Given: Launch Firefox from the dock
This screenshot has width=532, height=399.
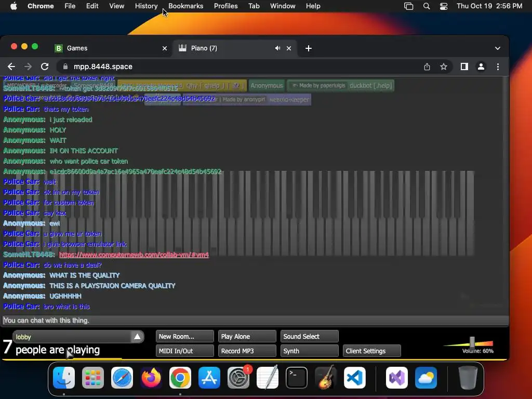Looking at the screenshot, I should [x=151, y=377].
